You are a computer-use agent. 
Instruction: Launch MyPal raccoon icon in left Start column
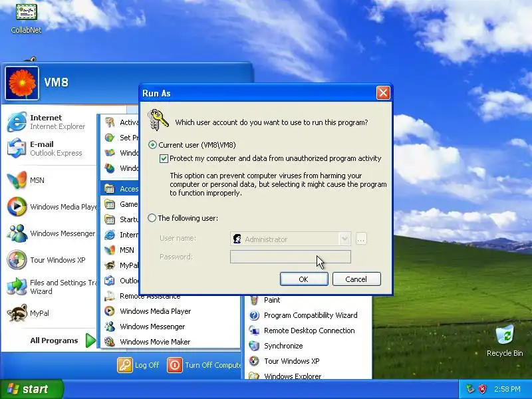tap(17, 313)
